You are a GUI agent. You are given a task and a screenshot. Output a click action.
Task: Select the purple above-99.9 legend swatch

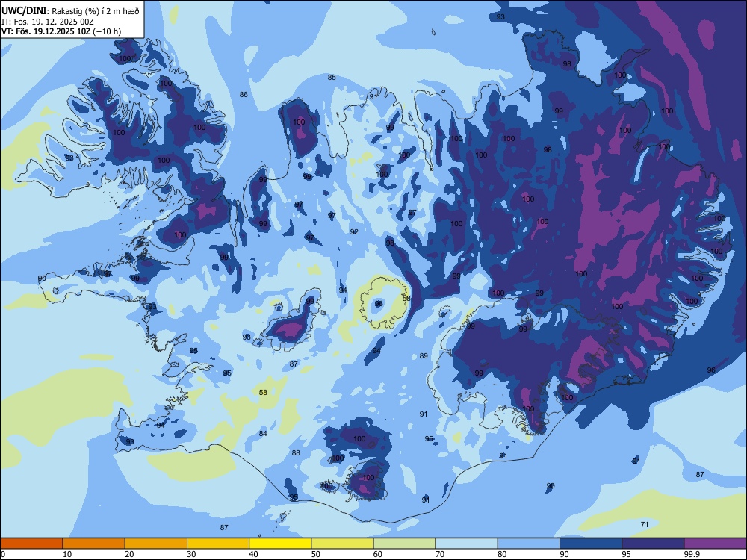coord(715,544)
